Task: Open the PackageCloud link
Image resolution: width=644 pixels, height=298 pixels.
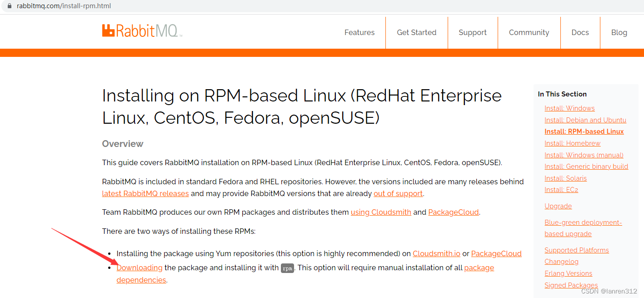Action: [453, 212]
